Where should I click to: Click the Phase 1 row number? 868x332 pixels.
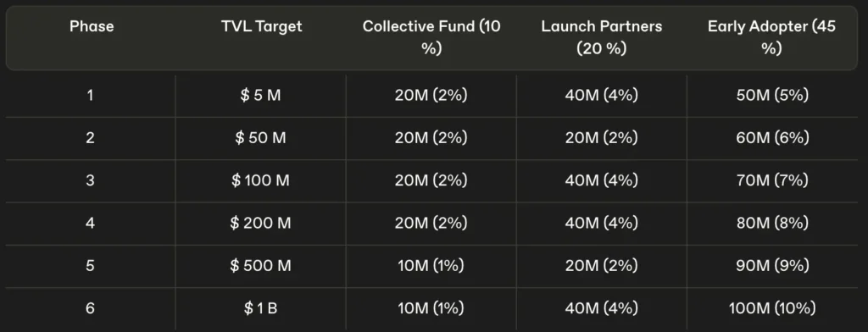click(90, 96)
